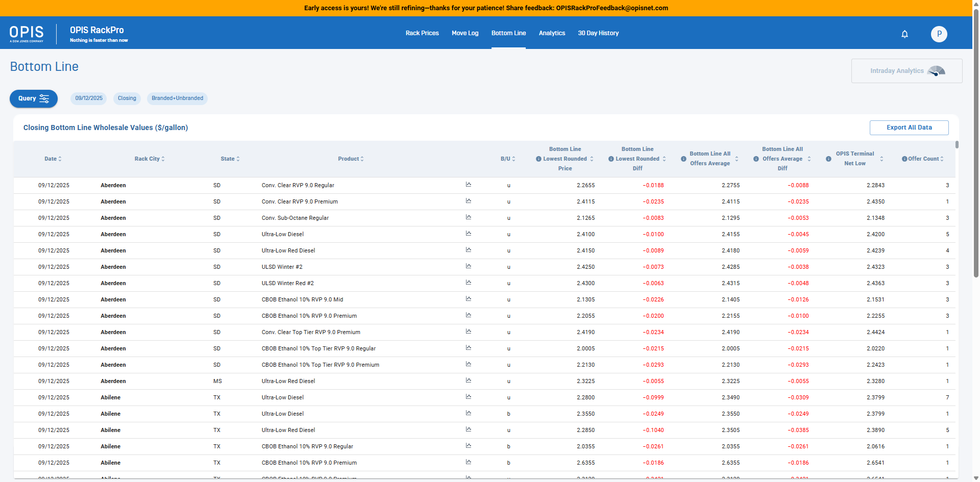Switch to the Rack Prices tab
Viewport: 980px width, 482px height.
(422, 33)
